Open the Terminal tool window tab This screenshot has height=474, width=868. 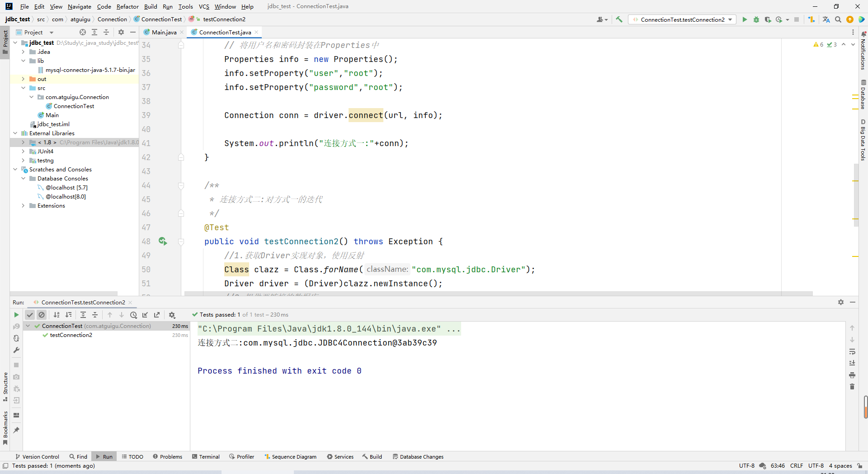[x=206, y=457]
